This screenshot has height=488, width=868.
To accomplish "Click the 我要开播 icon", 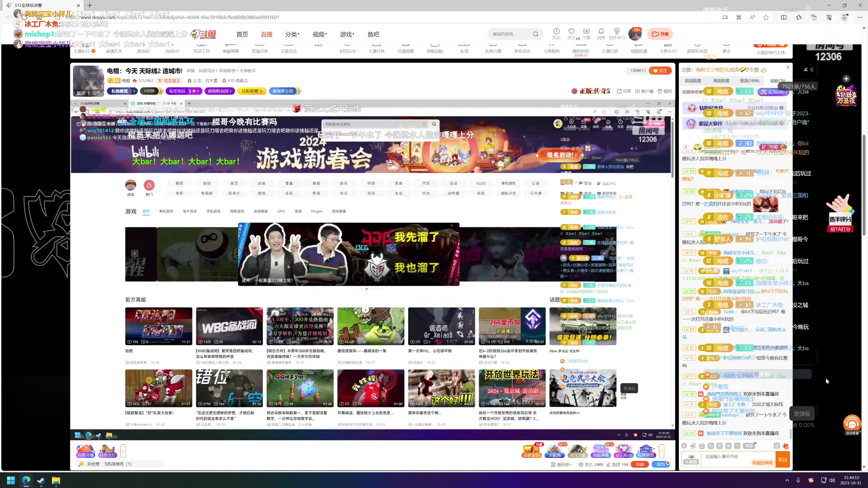I will (x=85, y=451).
